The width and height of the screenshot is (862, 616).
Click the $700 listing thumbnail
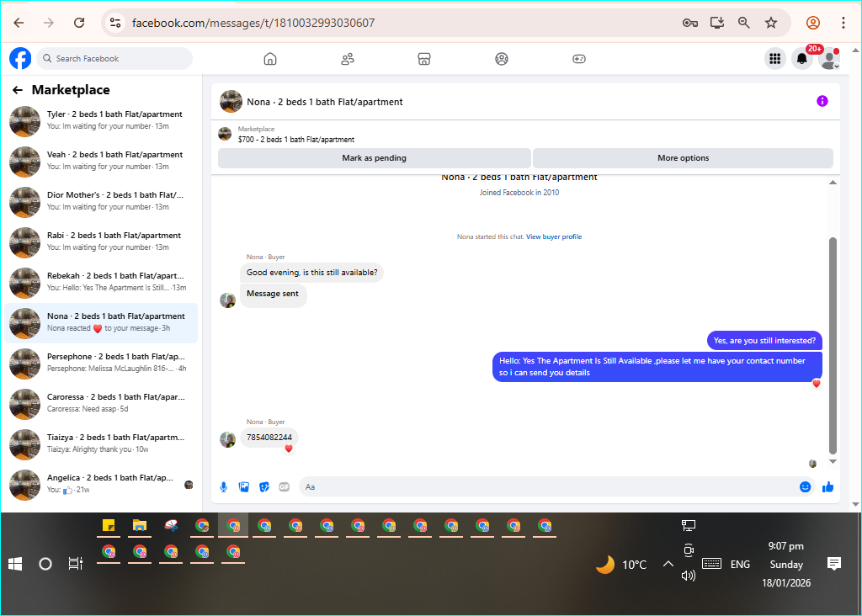pyautogui.click(x=225, y=134)
